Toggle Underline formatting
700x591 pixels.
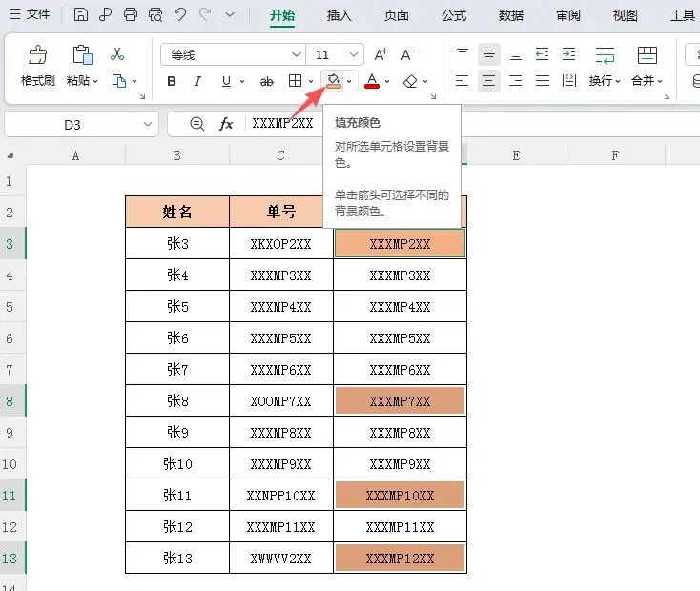226,81
